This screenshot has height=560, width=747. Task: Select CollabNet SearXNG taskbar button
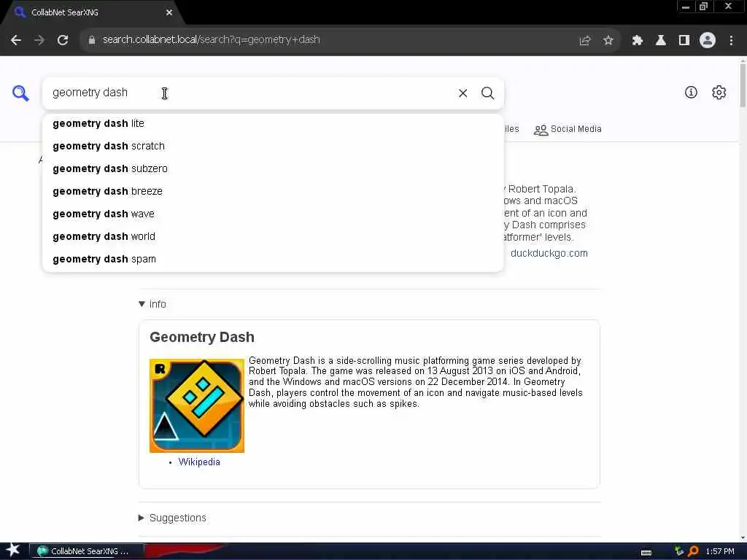[x=87, y=551]
